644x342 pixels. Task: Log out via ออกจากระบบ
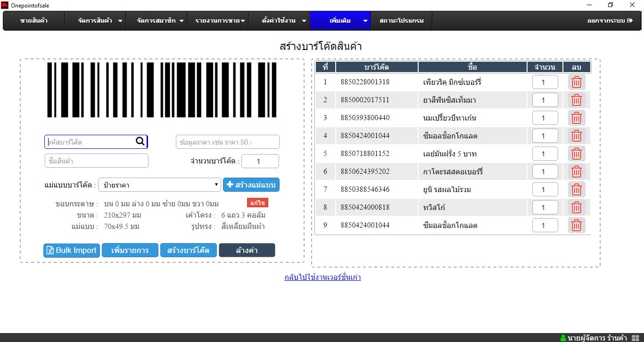pos(609,21)
